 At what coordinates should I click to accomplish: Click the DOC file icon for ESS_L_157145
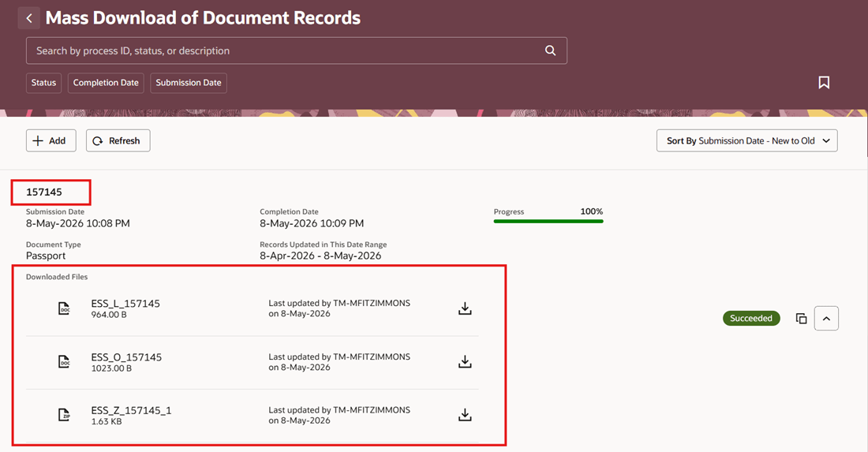pos(64,308)
